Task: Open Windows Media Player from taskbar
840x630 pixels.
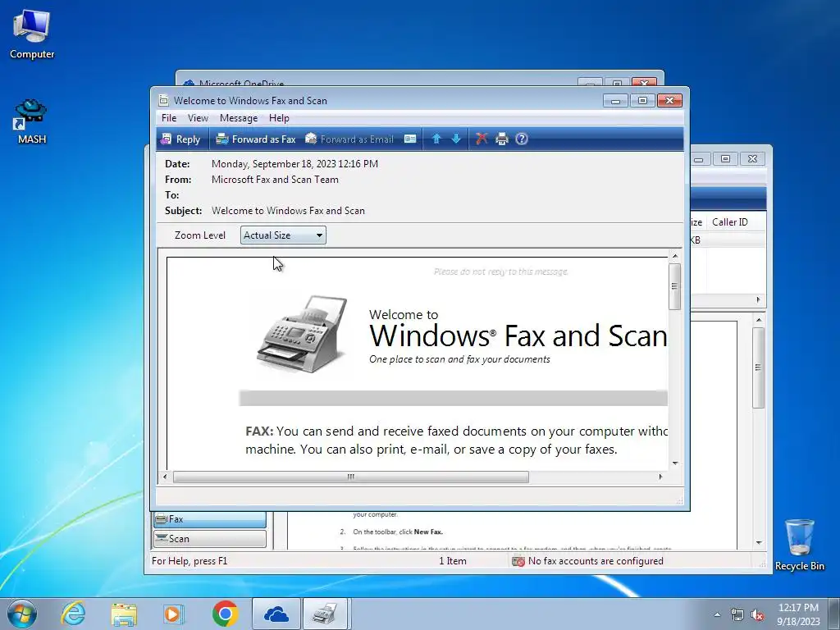Action: point(173,614)
